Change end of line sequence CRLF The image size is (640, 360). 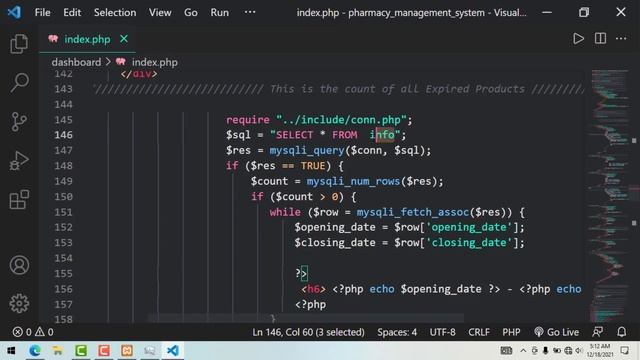pos(479,332)
